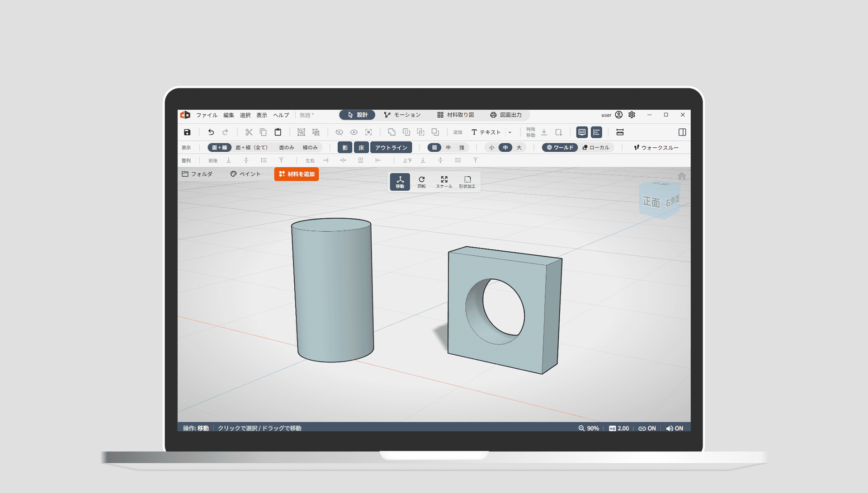Select 大 size option
The height and width of the screenshot is (493, 868).
coord(519,148)
